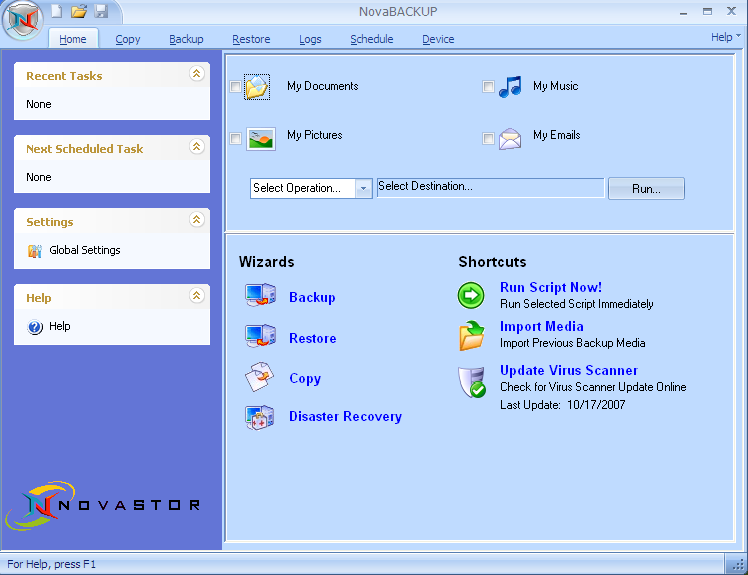The image size is (748, 575).
Task: Click the Restore wizard computer icon
Action: click(x=260, y=336)
